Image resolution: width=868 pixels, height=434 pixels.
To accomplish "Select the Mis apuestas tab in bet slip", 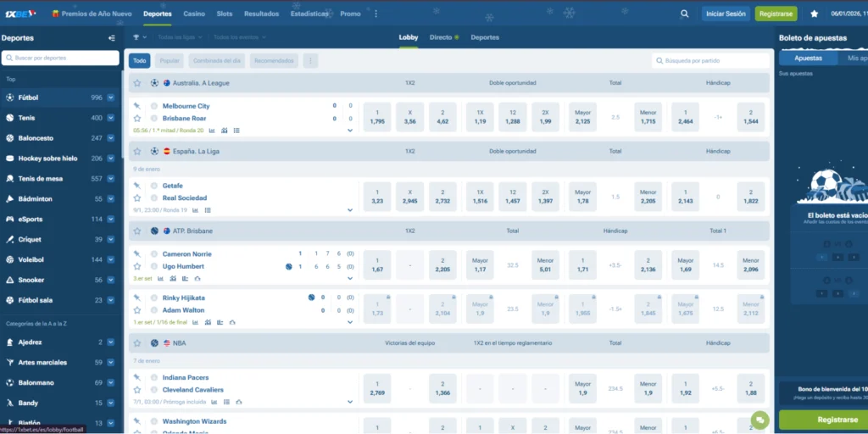I will click(x=853, y=58).
